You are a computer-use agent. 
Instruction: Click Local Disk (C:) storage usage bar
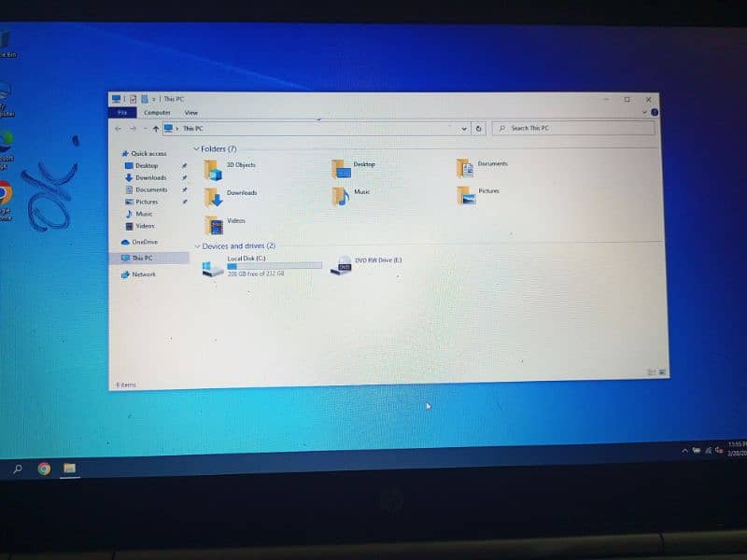coord(274,266)
